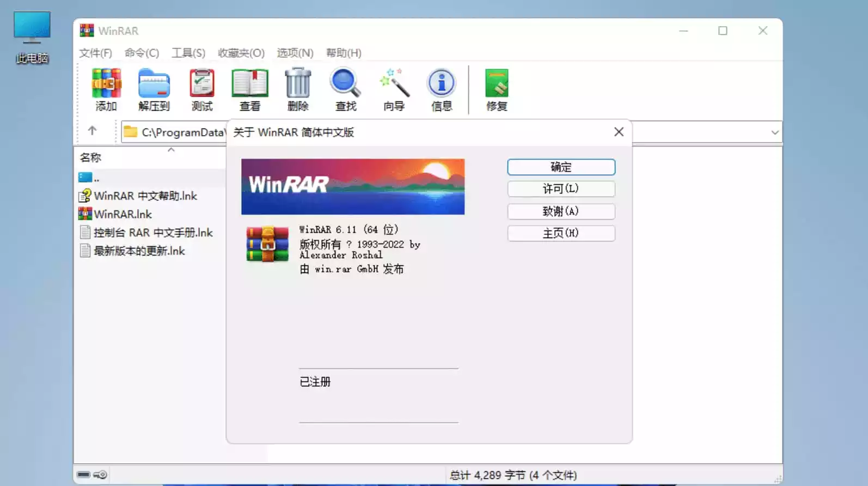Click the Add (添加) toolbar icon
Screen dimensions: 868x486
[x=106, y=89]
